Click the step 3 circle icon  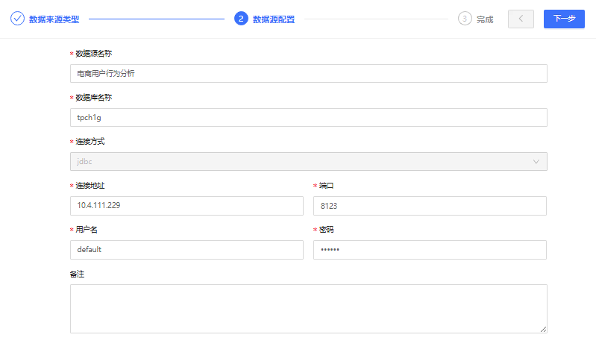[x=465, y=18]
